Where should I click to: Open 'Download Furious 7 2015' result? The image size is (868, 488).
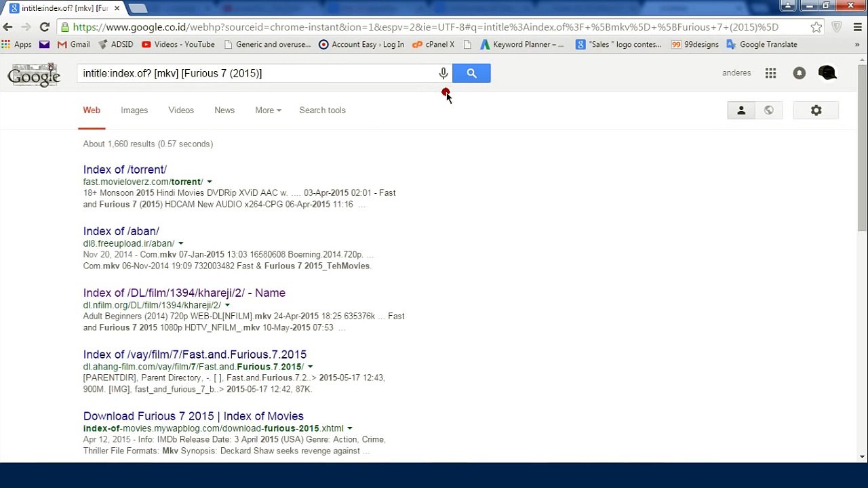click(x=193, y=416)
